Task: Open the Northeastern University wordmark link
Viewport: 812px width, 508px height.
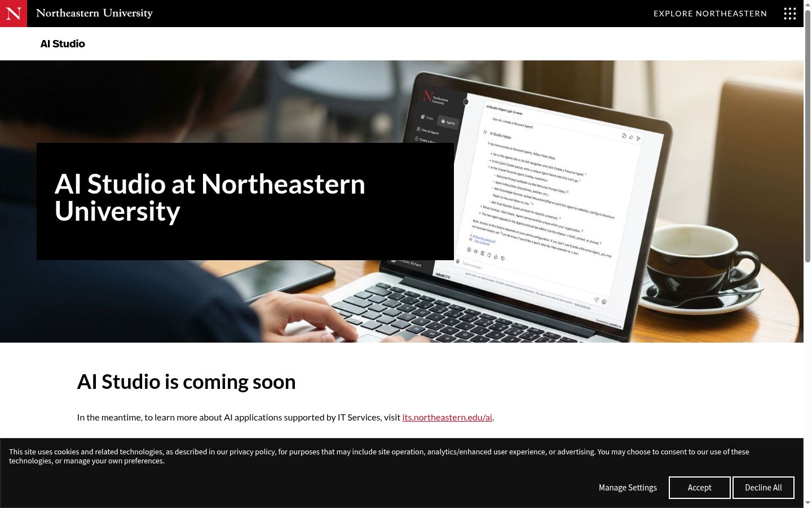Action: click(94, 13)
